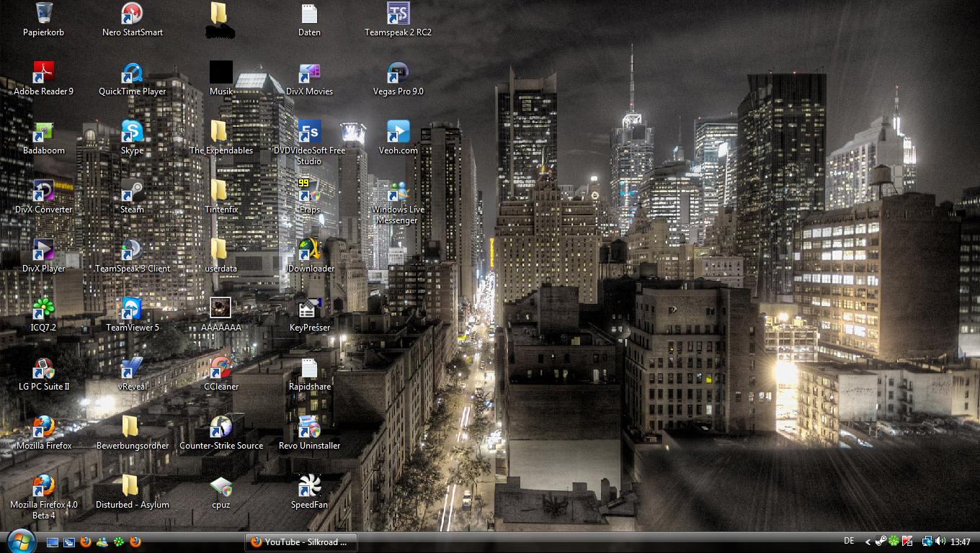Screen dimensions: 980x553
Task: Select the JDownloader desktop icon
Action: pos(309,250)
